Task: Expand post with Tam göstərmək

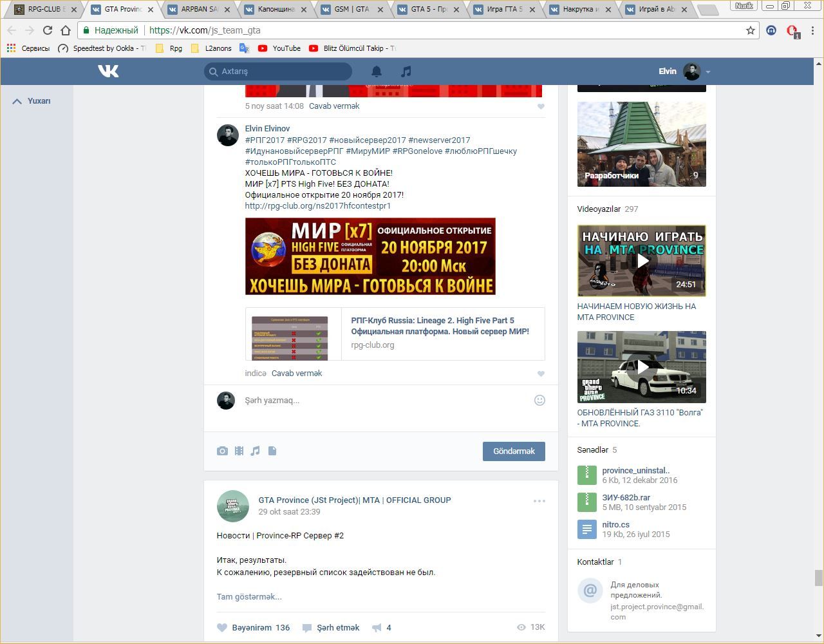Action: tap(249, 597)
